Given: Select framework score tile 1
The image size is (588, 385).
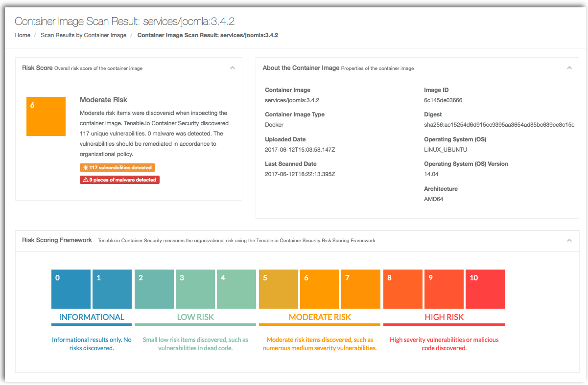Looking at the screenshot, I should coord(112,289).
